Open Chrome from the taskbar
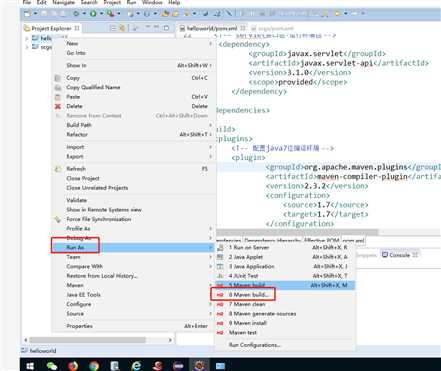This screenshot has height=371, width=441. 94,366
